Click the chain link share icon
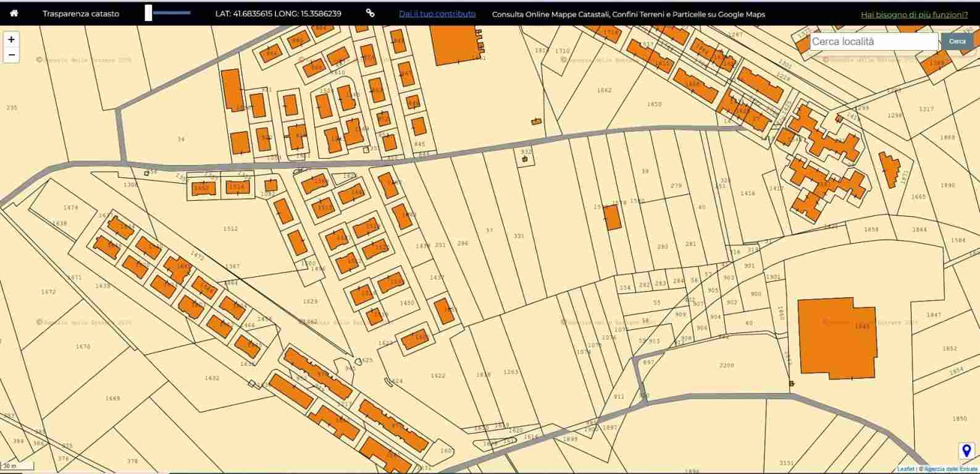This screenshot has height=474, width=980. tap(370, 13)
